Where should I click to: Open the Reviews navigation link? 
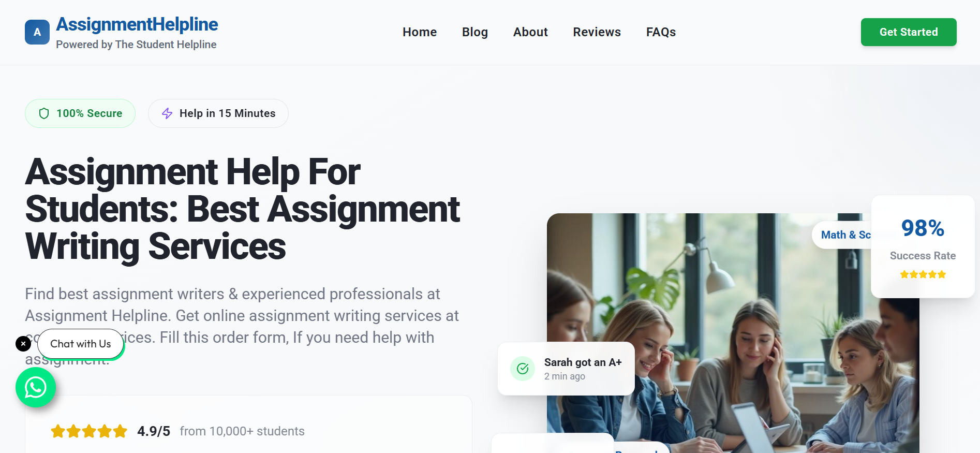tap(597, 32)
